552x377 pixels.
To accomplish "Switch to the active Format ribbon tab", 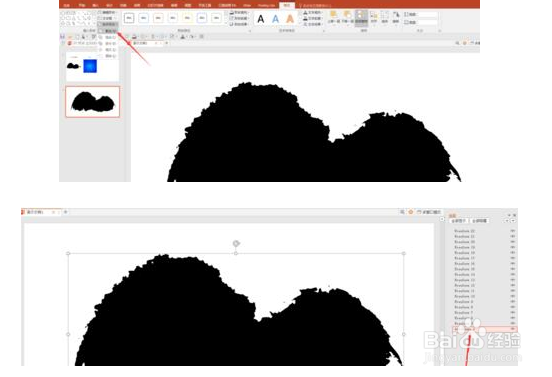I will (x=287, y=5).
